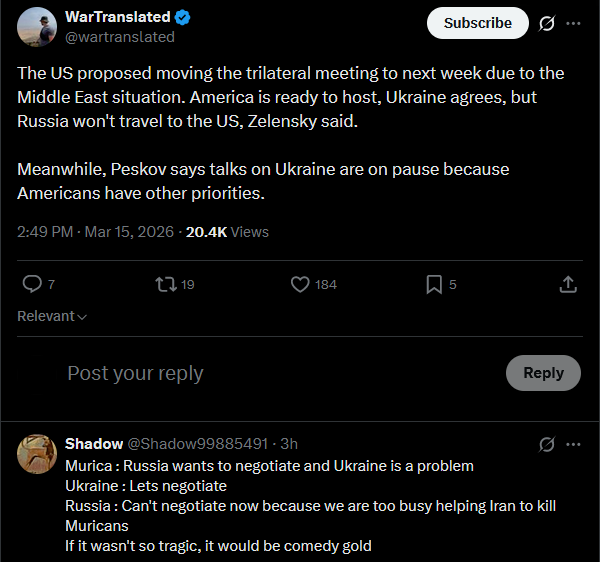The width and height of the screenshot is (600, 562).
Task: Open WarTranslated's profile picture
Action: (36, 27)
